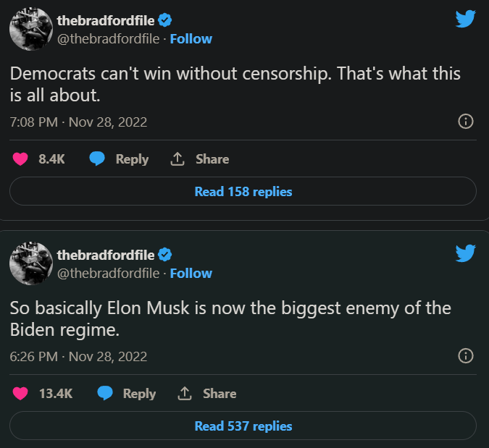This screenshot has height=448, width=489.
Task: Click share arrow icon on the censorship tweet
Action: pos(177,159)
